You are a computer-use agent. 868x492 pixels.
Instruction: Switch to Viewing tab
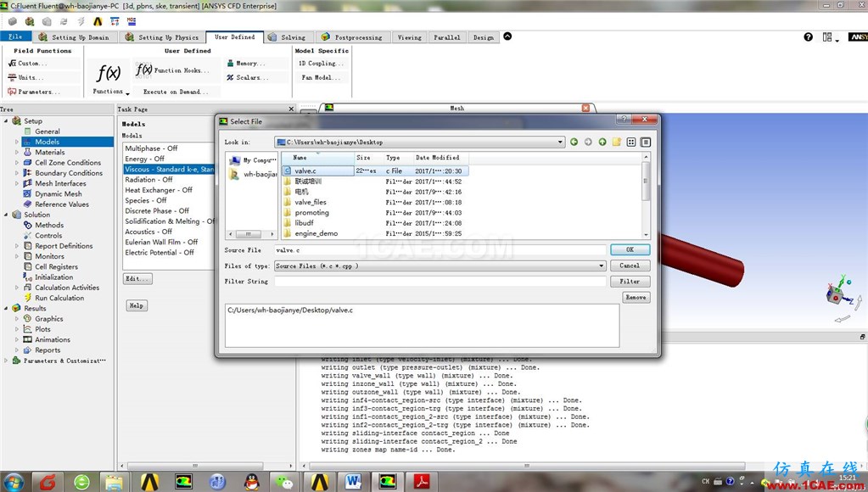pos(410,37)
